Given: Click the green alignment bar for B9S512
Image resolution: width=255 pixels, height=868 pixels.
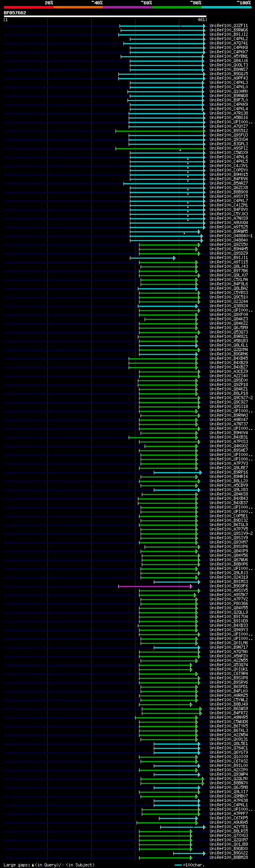Looking at the screenshot, I should tap(161, 131).
